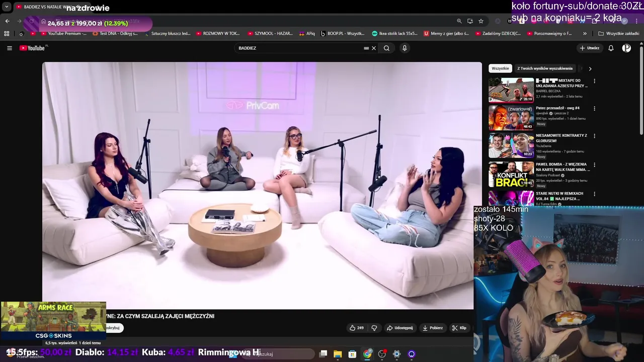Open the YouTube hamburger guide menu

[x=10, y=48]
